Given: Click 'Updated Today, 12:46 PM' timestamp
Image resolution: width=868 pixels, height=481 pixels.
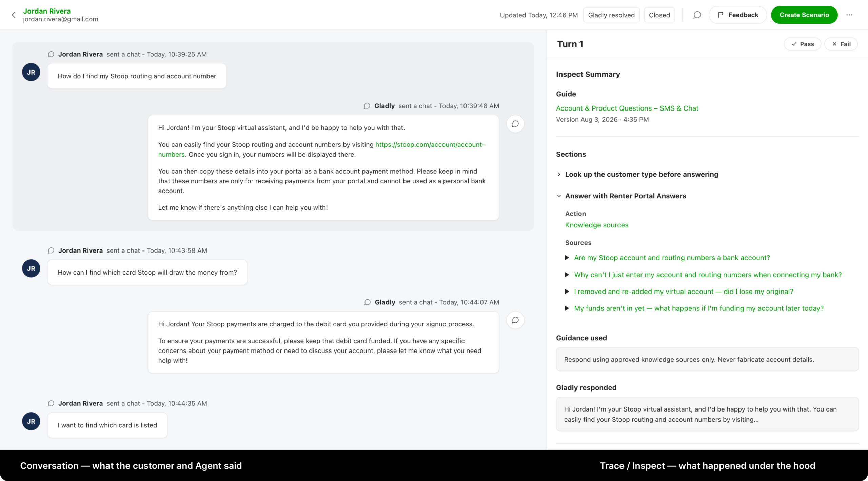Looking at the screenshot, I should pyautogui.click(x=539, y=15).
